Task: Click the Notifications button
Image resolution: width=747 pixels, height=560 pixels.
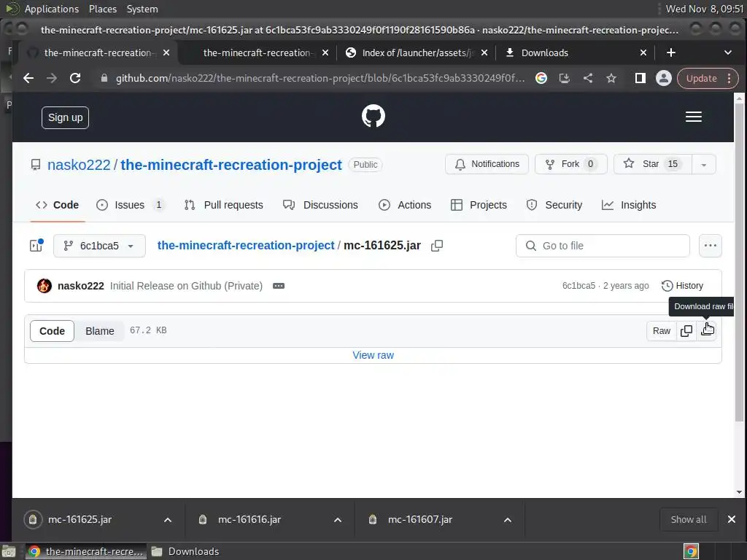Action: pyautogui.click(x=487, y=164)
